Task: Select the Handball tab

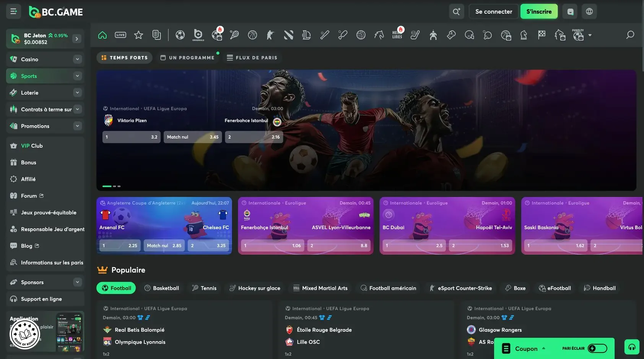Action: (600, 288)
